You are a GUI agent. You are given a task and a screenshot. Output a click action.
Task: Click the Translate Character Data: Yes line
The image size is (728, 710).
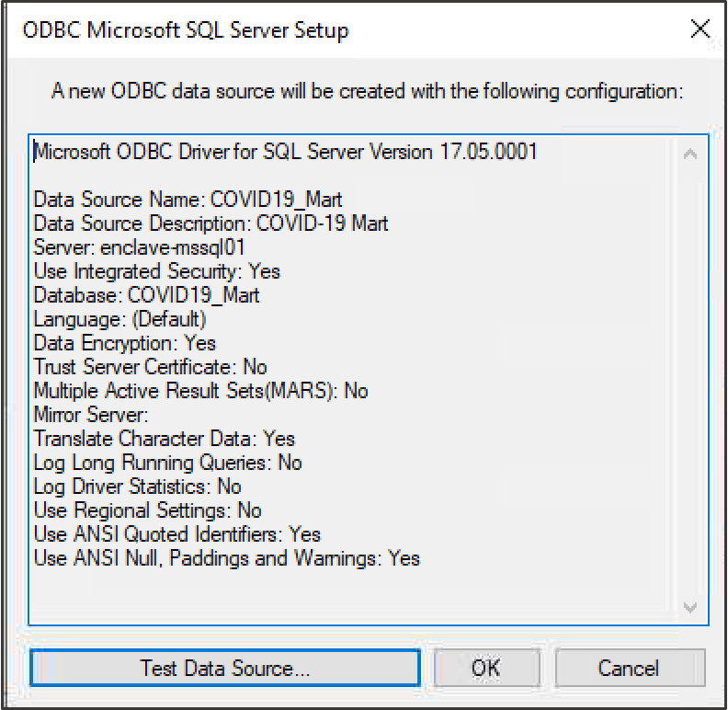(x=164, y=439)
